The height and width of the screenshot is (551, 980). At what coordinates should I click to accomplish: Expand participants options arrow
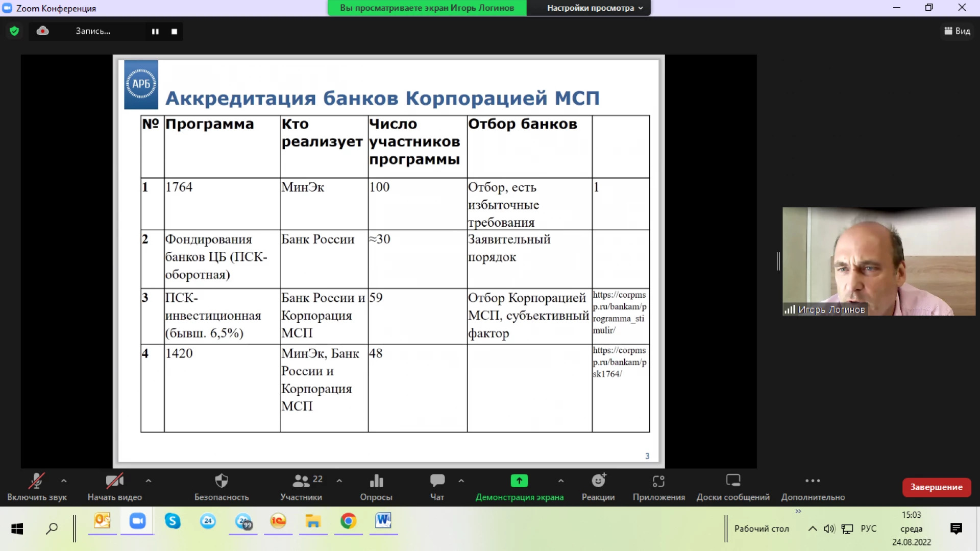339,481
